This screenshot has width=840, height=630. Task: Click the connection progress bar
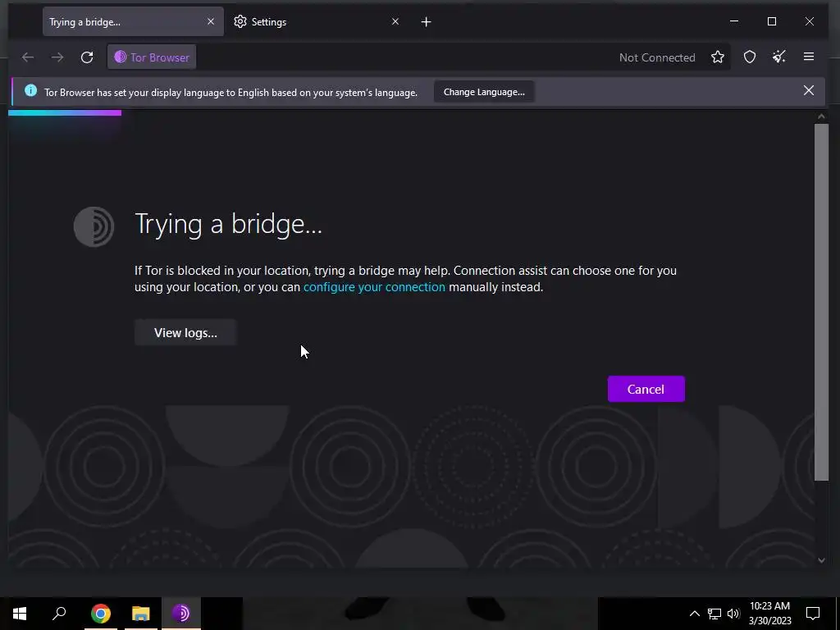(65, 112)
